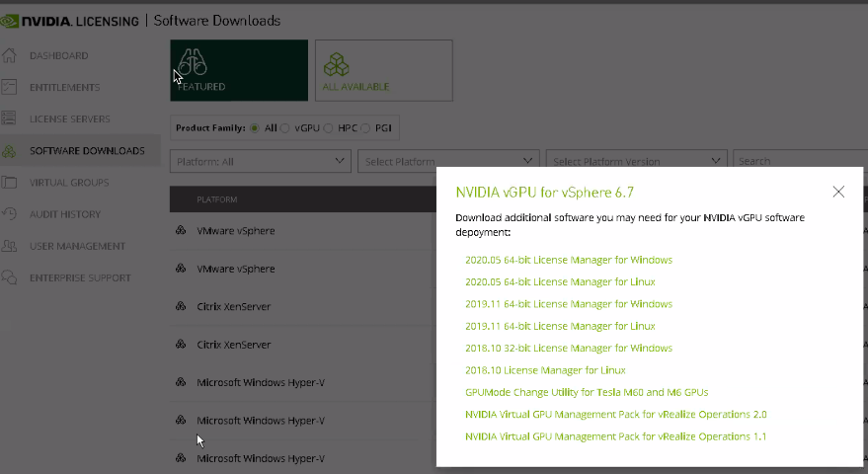Switch to the All Available downloads tab
This screenshot has height=474, width=868.
pos(384,70)
